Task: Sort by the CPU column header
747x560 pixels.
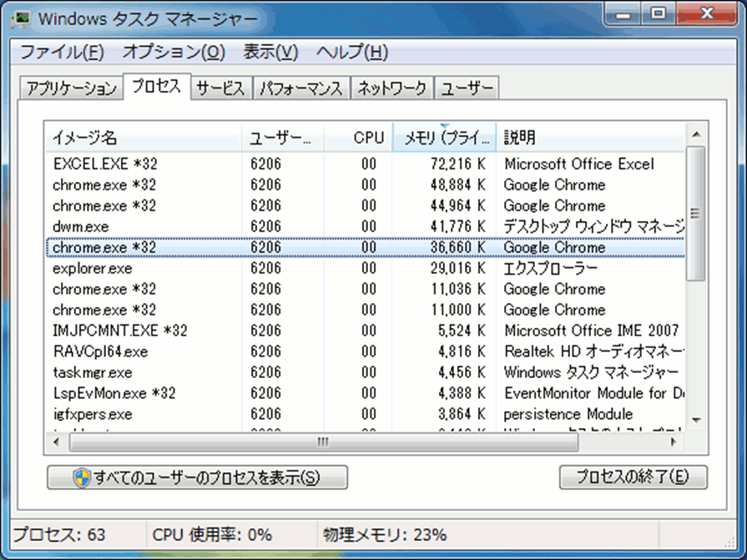Action: point(359,138)
